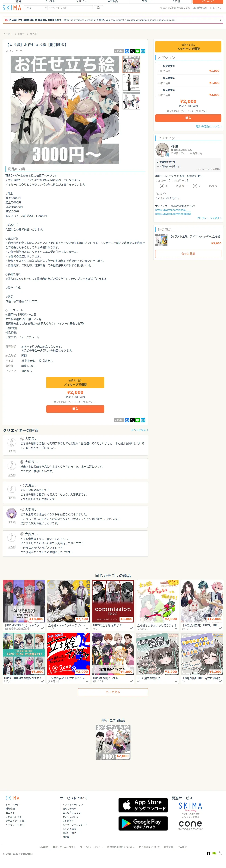226x868 pixels.
Task: Click the 法人でご利用の方はこちら header link
Action: point(174,8)
